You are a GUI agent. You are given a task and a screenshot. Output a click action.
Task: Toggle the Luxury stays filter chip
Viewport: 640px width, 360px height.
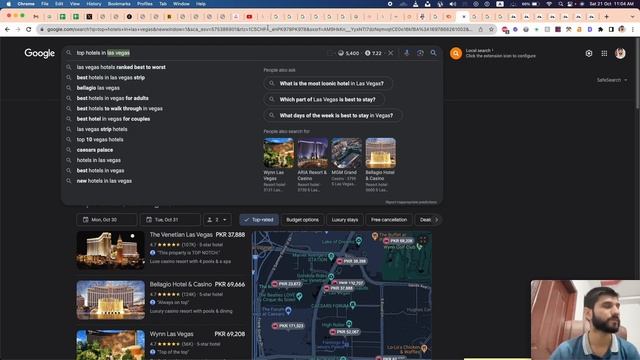345,220
